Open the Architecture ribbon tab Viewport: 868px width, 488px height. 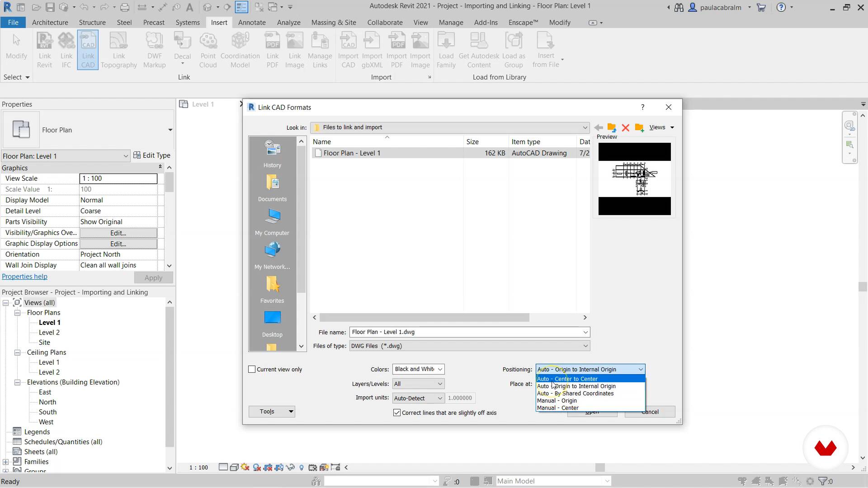(x=50, y=22)
